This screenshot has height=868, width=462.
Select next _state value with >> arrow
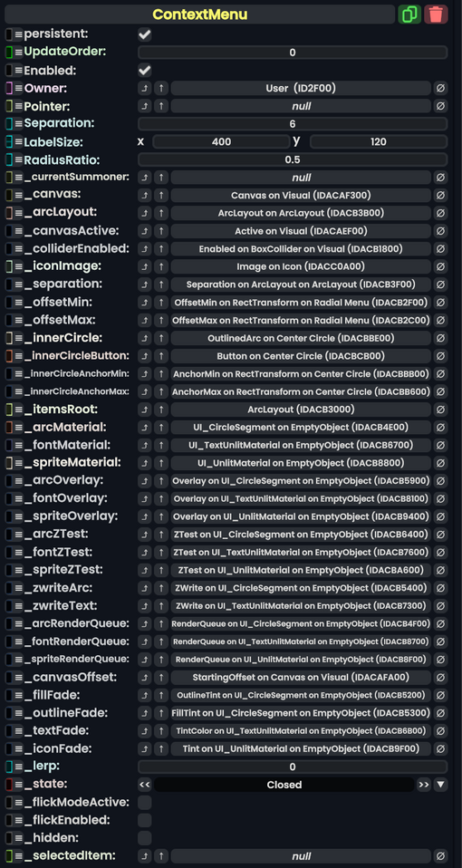pos(424,785)
